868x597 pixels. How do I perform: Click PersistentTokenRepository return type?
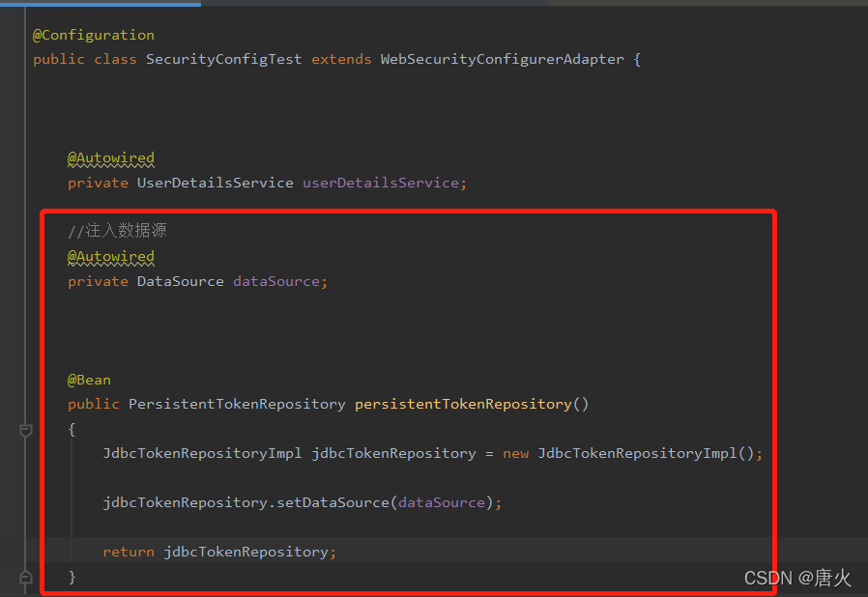click(237, 405)
